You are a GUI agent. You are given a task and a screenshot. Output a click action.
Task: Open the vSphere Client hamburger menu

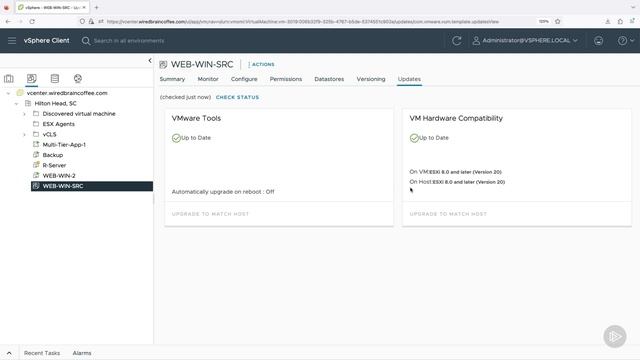coord(12,40)
